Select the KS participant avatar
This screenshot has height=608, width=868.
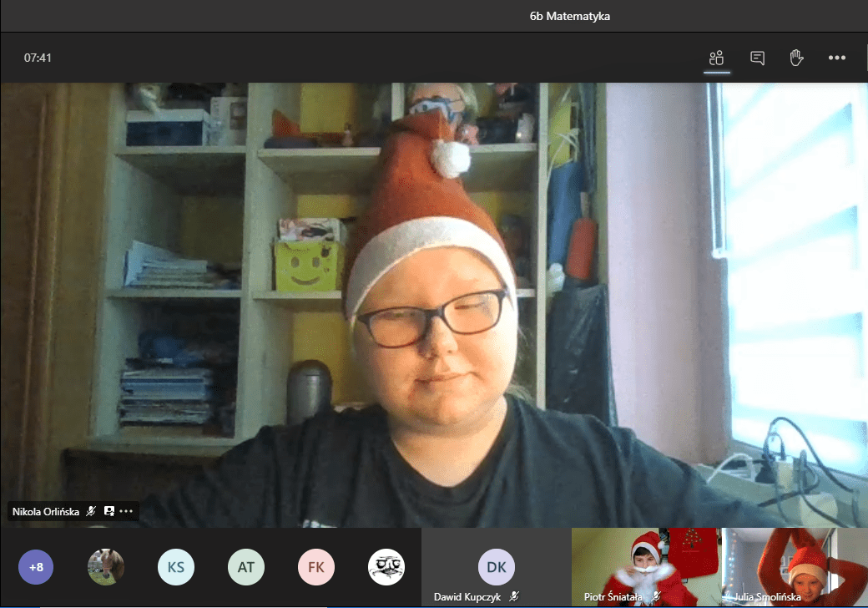[x=176, y=567]
